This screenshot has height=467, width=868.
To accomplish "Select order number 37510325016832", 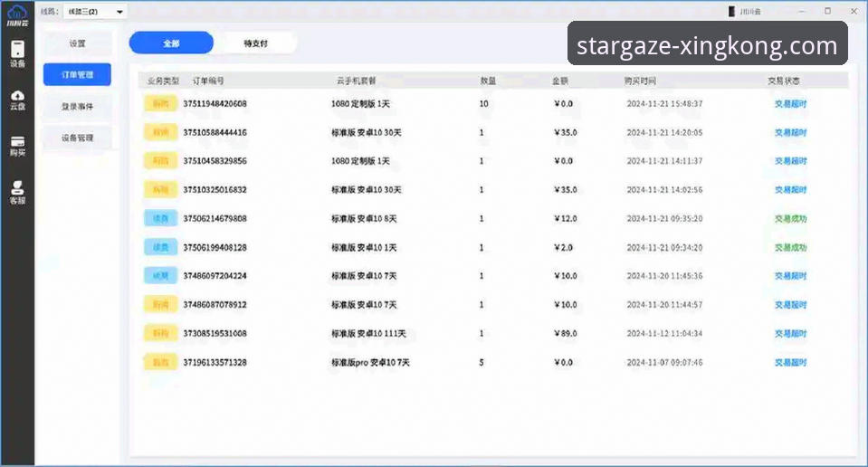I will click(215, 190).
